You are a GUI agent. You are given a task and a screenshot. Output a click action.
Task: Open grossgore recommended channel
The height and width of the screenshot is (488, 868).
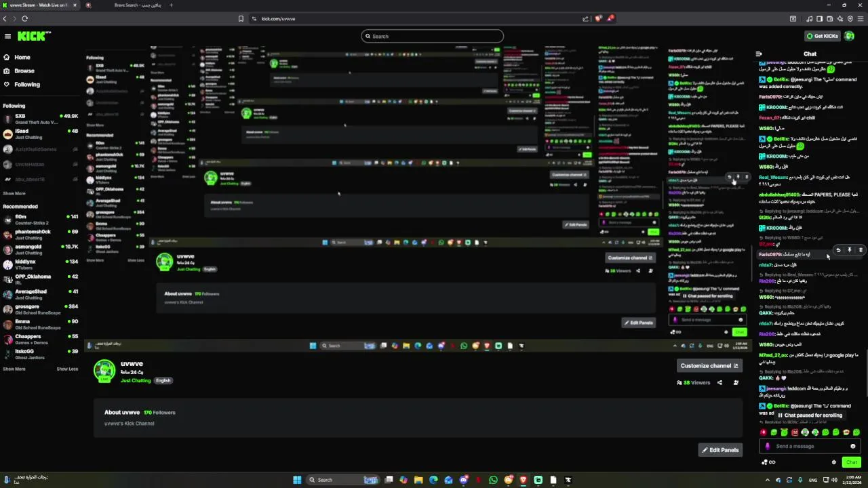41,308
